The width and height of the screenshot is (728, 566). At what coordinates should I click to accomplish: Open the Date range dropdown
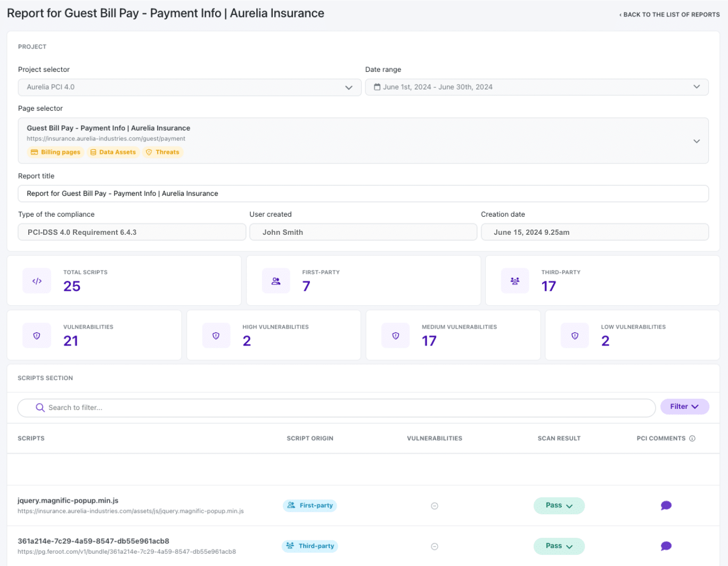pos(537,87)
